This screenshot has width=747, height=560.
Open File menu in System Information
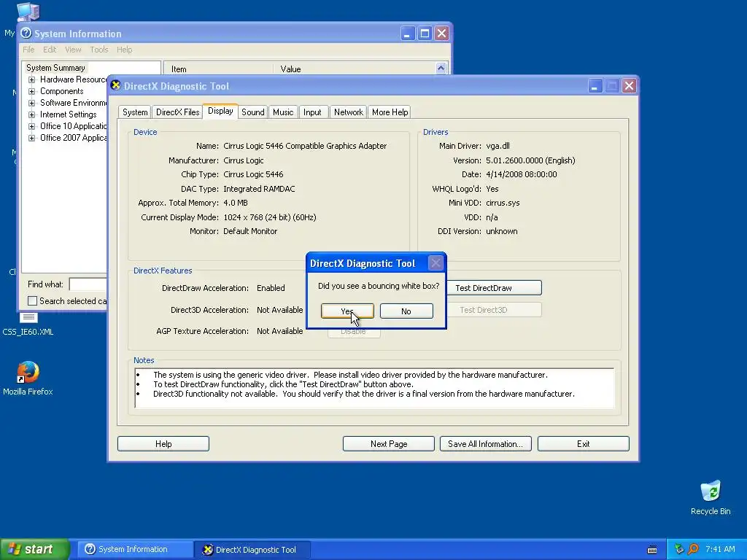pyautogui.click(x=28, y=50)
